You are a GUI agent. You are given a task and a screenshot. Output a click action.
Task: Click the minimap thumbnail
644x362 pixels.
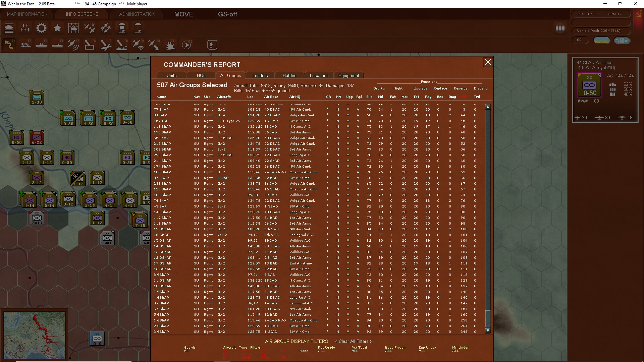click(x=35, y=335)
